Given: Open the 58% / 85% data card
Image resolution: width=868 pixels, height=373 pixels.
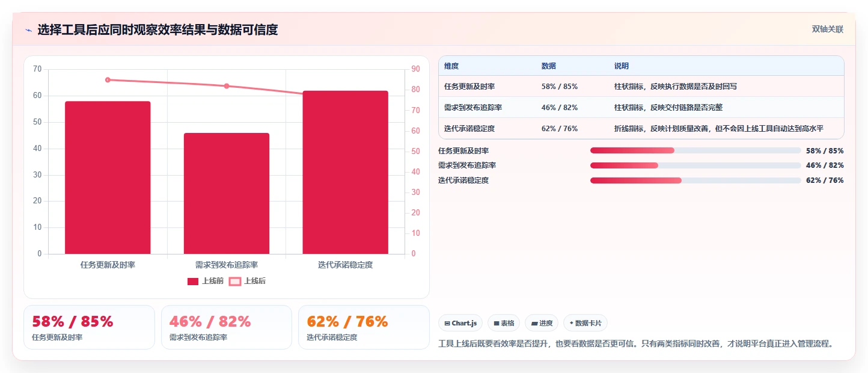Looking at the screenshot, I should click(x=89, y=327).
